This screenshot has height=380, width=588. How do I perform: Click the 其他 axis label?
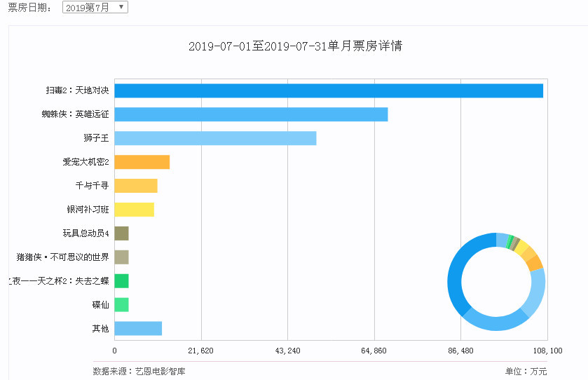pos(100,329)
